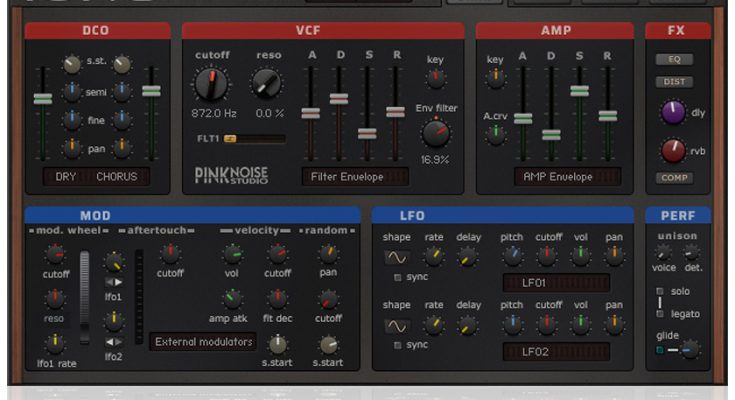This screenshot has width=735, height=400.
Task: Open the LFO2 shape selector
Action: [x=397, y=325]
